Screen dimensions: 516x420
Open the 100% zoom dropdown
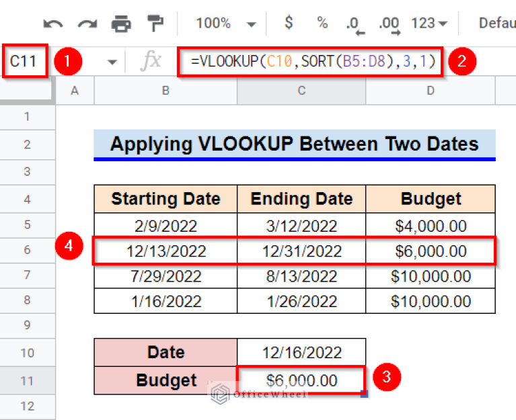pyautogui.click(x=226, y=24)
